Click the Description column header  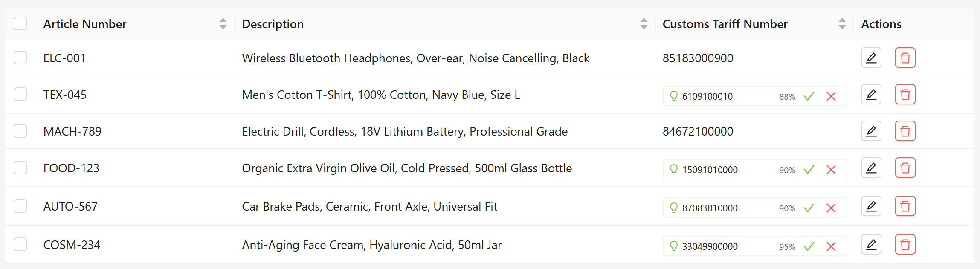pyautogui.click(x=273, y=24)
